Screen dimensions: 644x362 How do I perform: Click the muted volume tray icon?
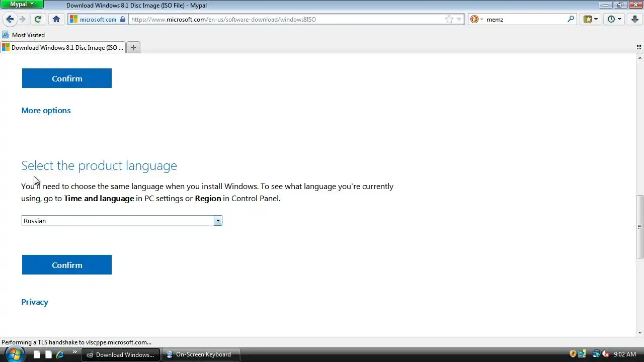click(605, 354)
